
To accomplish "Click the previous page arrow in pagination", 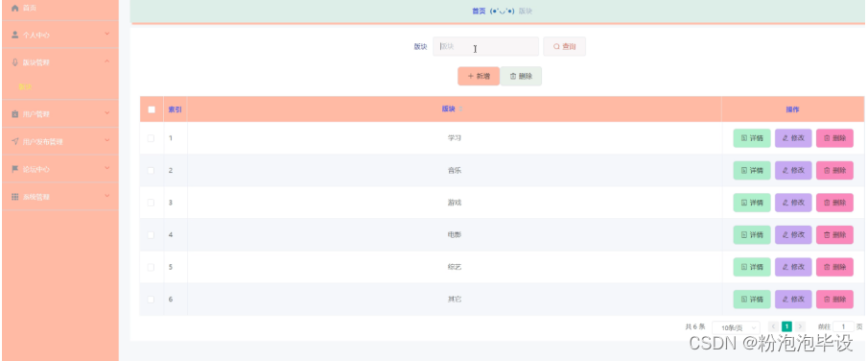I will tap(773, 326).
